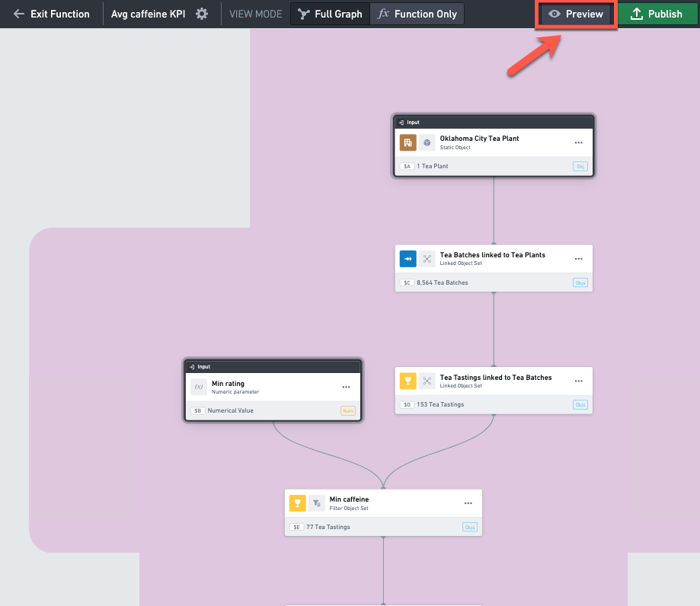Click the $E variable tag
Viewport: 700px width, 606px height.
coord(296,527)
